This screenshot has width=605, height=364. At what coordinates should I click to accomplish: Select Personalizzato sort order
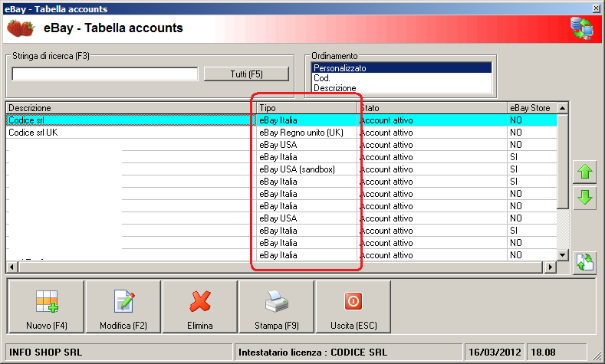pos(401,68)
